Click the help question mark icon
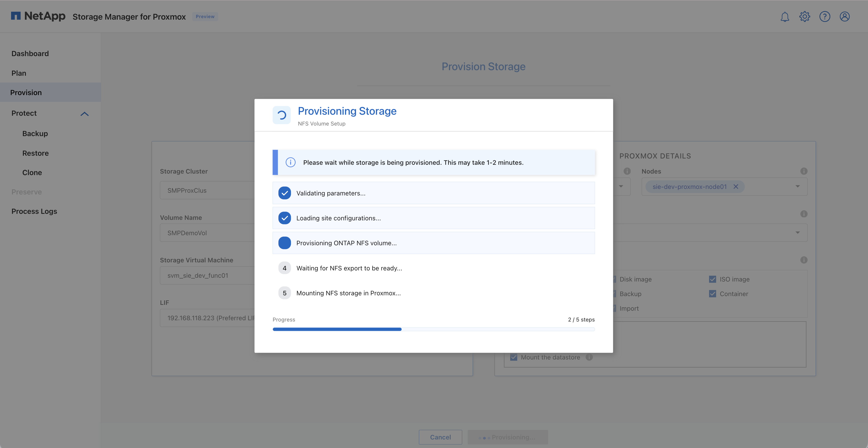Viewport: 868px width, 448px height. [x=825, y=16]
